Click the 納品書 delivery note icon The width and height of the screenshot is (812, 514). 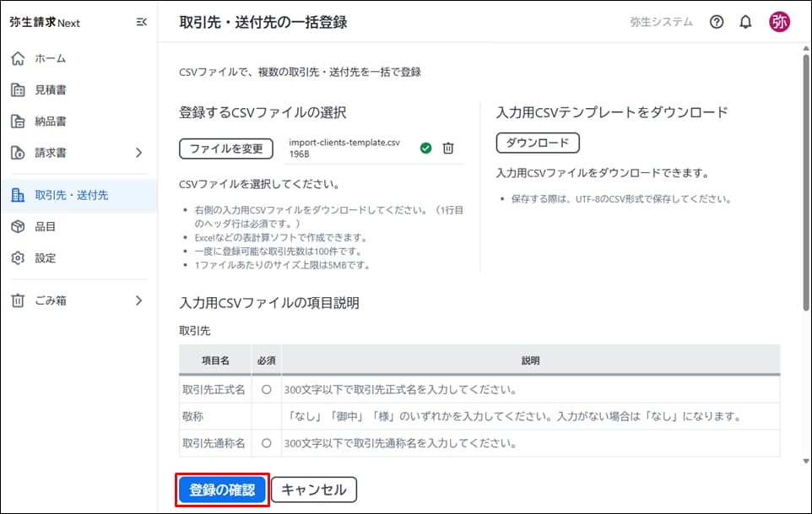tap(18, 122)
